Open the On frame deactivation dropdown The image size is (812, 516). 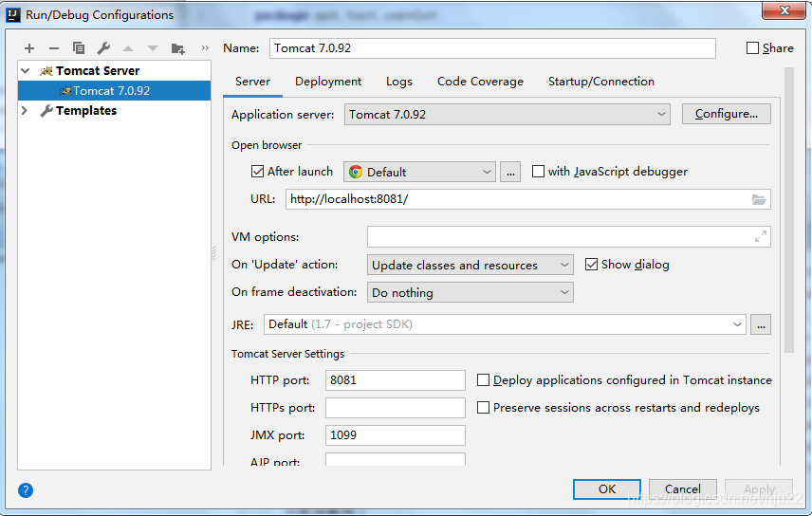pos(470,292)
